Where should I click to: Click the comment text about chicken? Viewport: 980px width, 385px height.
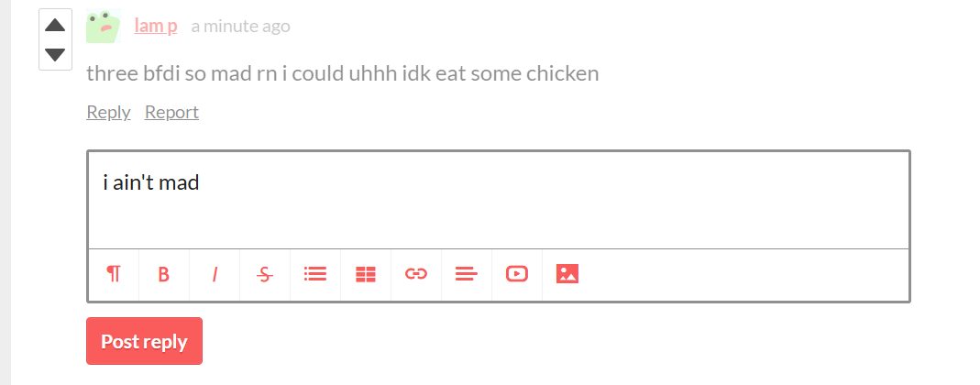[343, 73]
